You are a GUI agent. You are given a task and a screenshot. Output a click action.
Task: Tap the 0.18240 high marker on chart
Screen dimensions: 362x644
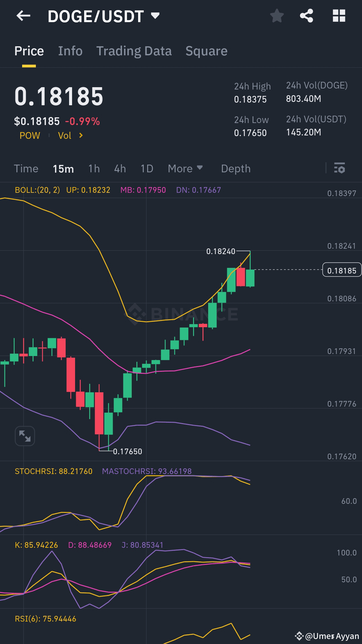(x=221, y=251)
